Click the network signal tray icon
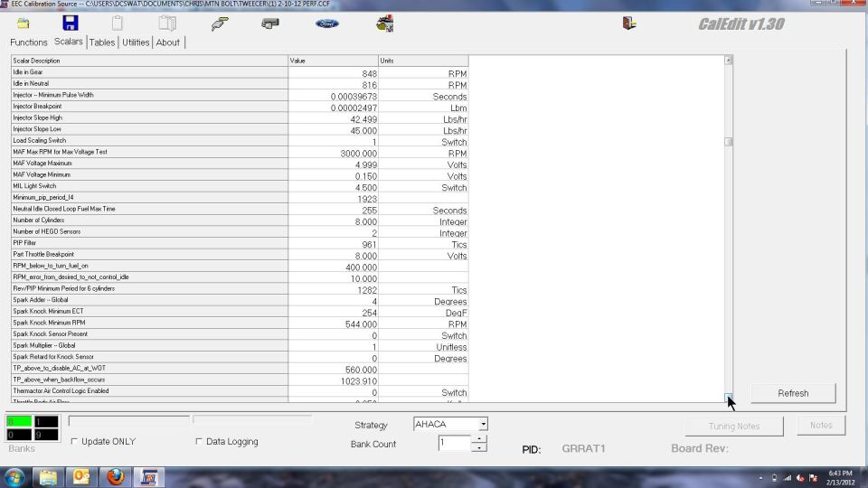Viewport: 868px width, 488px height. pyautogui.click(x=788, y=478)
